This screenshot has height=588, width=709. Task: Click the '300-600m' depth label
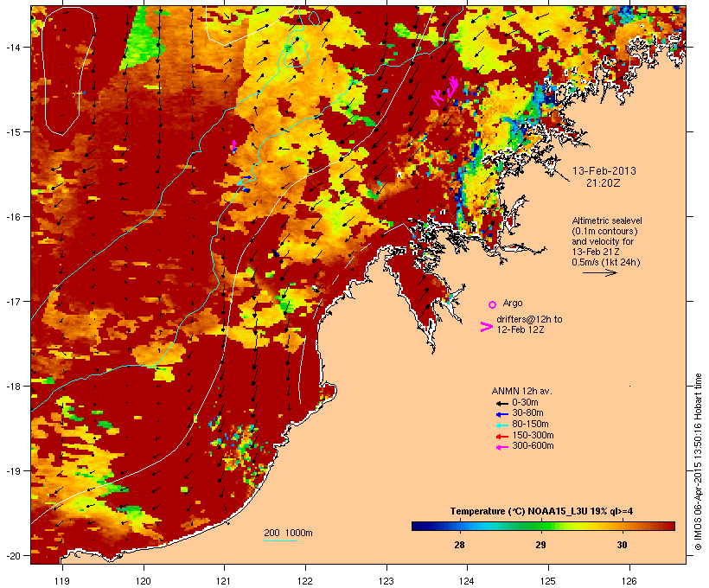533,446
